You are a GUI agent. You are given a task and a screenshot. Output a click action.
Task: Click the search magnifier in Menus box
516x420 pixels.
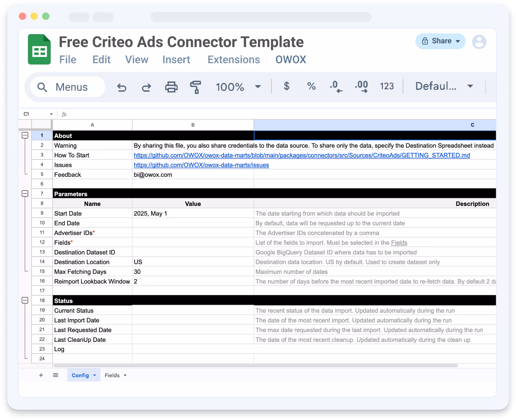pos(42,87)
